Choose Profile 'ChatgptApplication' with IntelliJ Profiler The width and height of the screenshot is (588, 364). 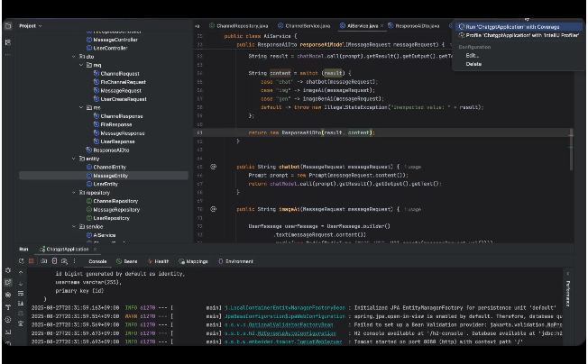[x=519, y=35]
